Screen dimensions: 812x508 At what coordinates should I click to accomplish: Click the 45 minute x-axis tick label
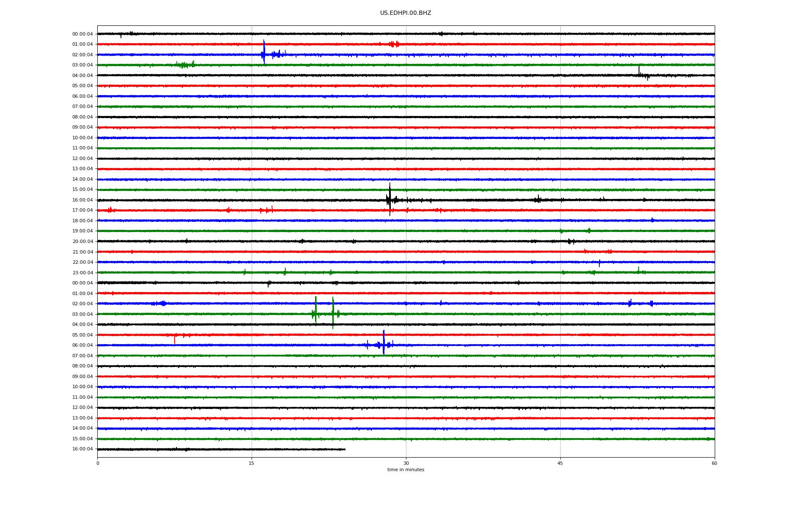(x=560, y=463)
